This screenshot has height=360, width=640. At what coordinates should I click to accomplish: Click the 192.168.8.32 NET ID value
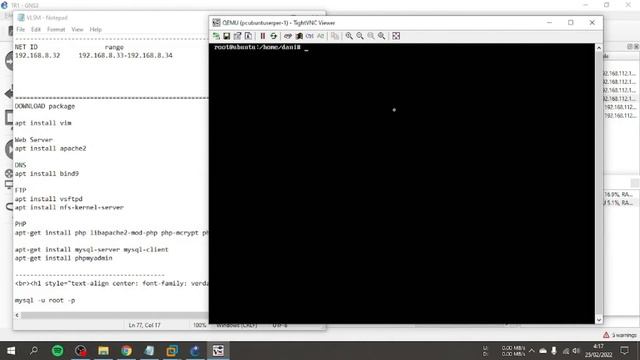[x=37, y=55]
